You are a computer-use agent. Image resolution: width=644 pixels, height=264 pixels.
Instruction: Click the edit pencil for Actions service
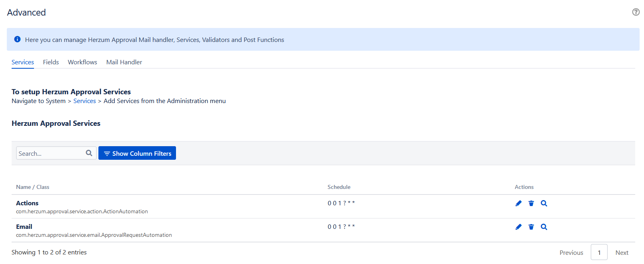[518, 203]
